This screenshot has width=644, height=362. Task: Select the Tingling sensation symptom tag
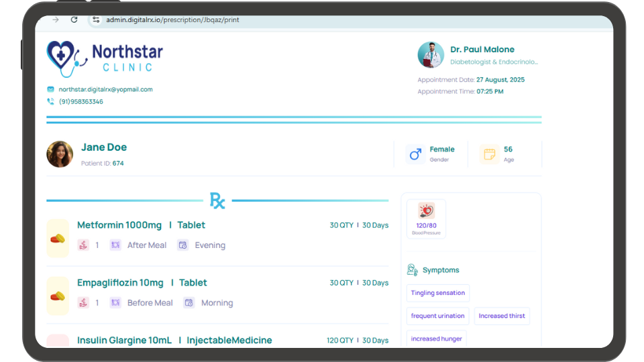coord(438,293)
